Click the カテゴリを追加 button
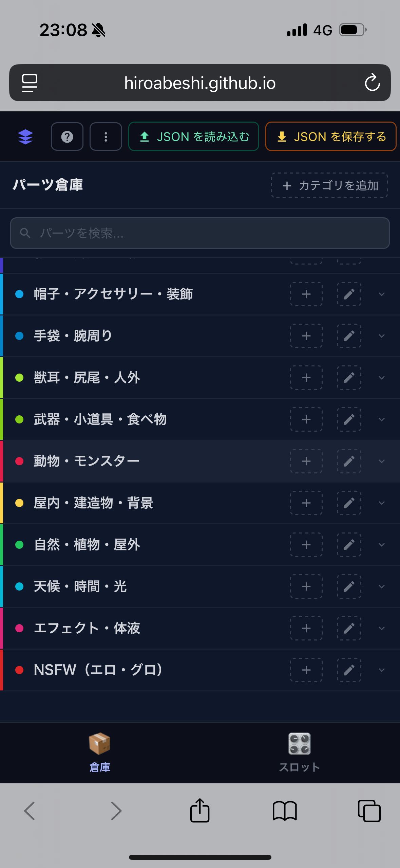 [329, 185]
